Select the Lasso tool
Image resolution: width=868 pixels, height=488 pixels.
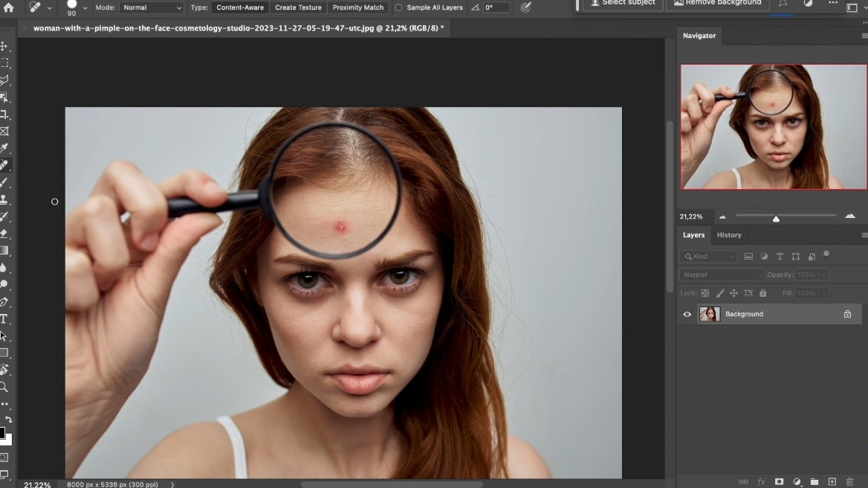[x=4, y=80]
